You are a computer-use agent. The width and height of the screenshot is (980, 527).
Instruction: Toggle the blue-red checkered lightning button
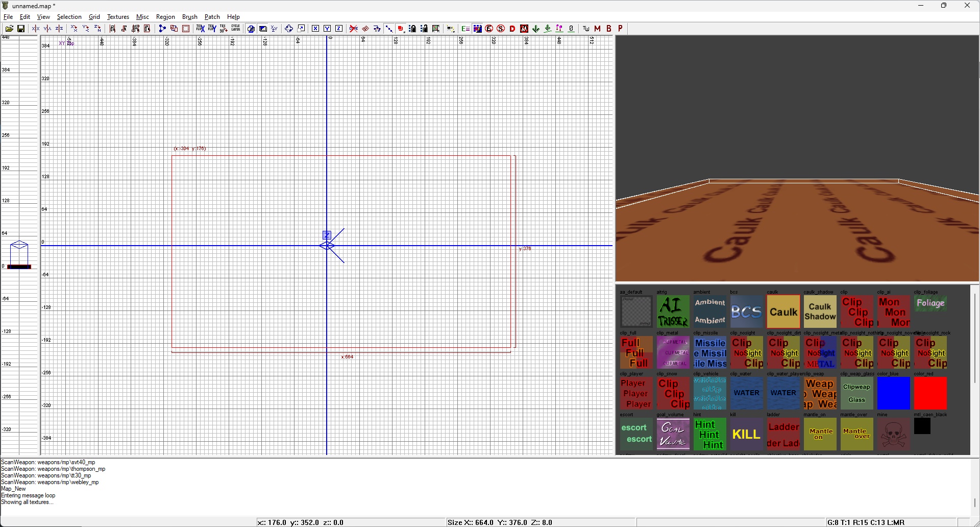click(x=478, y=29)
